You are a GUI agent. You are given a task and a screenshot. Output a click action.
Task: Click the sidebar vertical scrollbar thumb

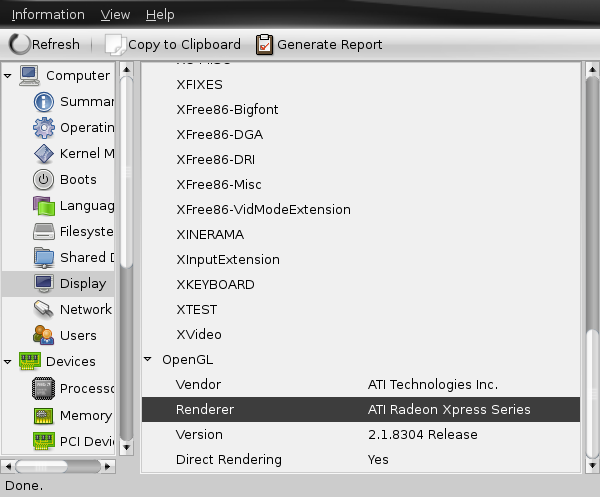pos(127,172)
